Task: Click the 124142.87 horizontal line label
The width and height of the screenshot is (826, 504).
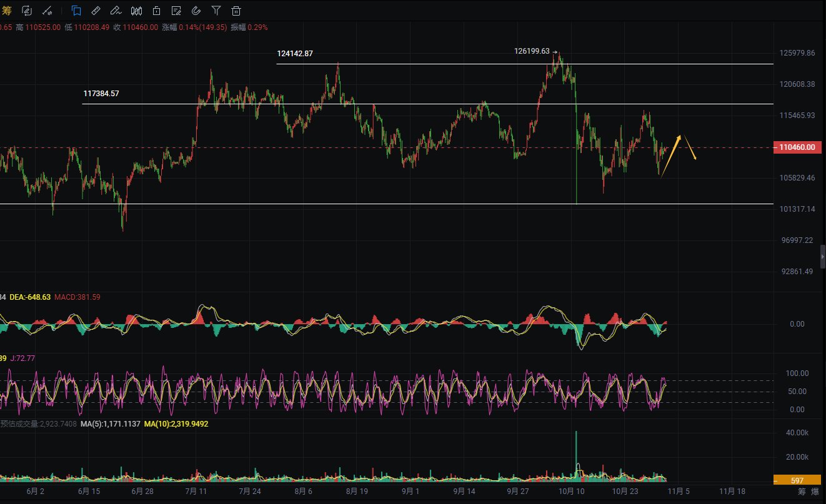Action: (x=295, y=54)
